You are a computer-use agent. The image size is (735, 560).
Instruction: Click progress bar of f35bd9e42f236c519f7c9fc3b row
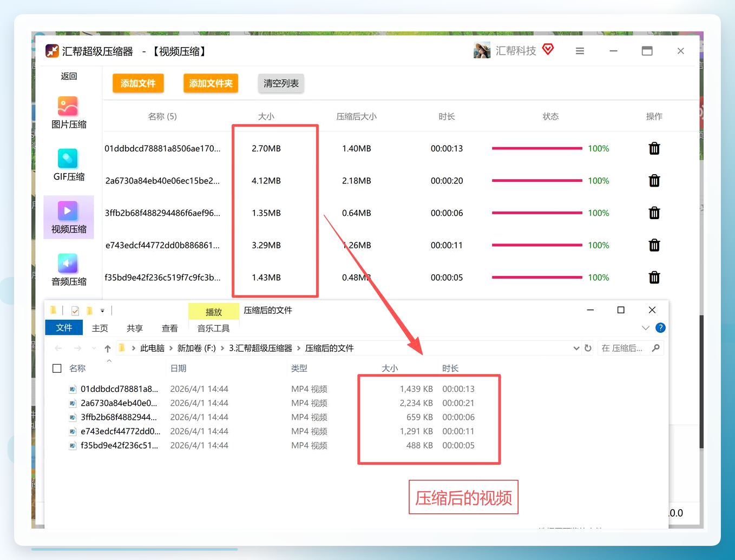pos(537,278)
